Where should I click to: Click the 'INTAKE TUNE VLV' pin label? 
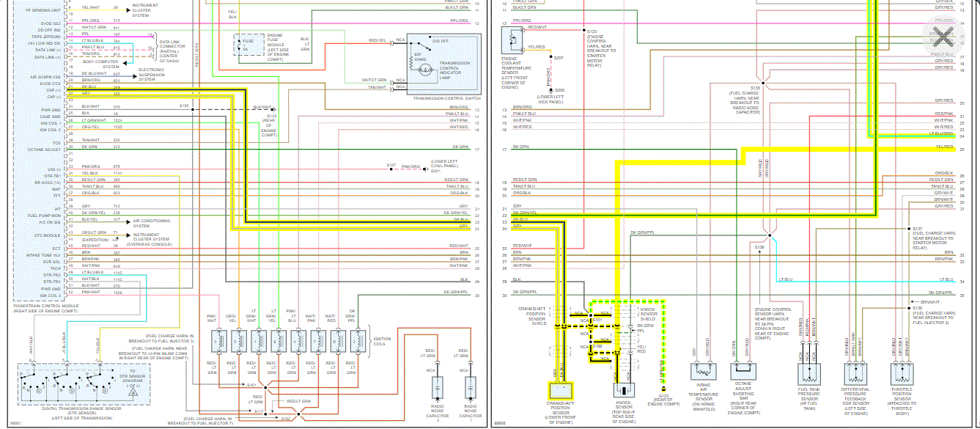[44, 254]
